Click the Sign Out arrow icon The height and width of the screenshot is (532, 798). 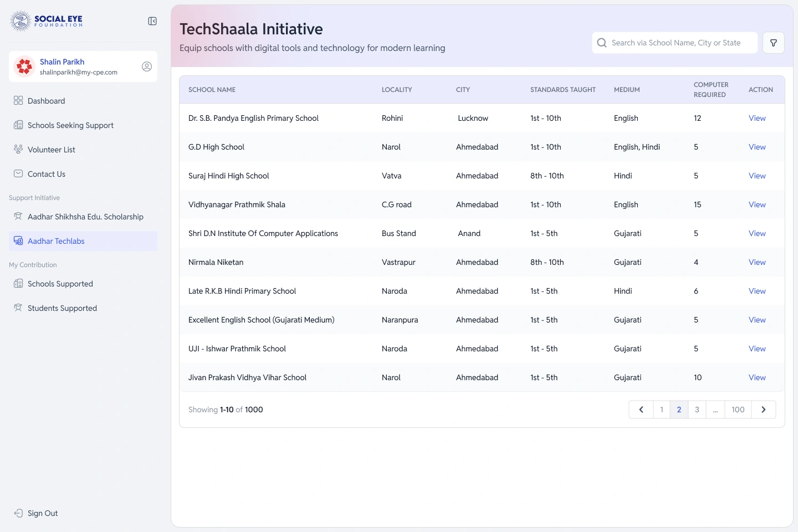[18, 513]
